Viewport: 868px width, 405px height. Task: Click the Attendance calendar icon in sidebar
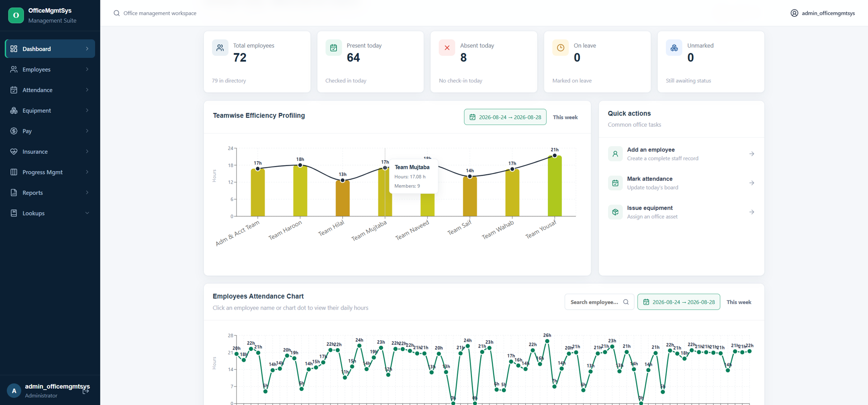coord(14,90)
